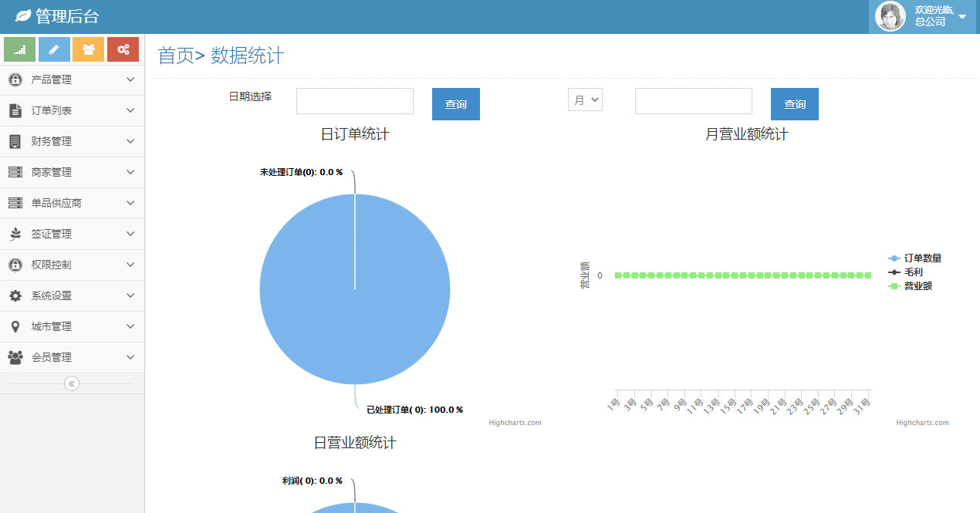
Task: Open 城市管理 menu item
Action: 72,326
